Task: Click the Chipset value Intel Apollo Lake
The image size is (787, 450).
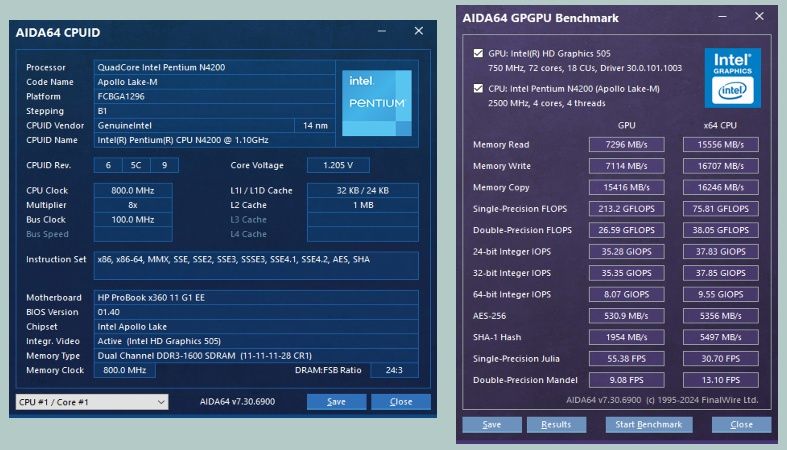Action: pyautogui.click(x=256, y=327)
